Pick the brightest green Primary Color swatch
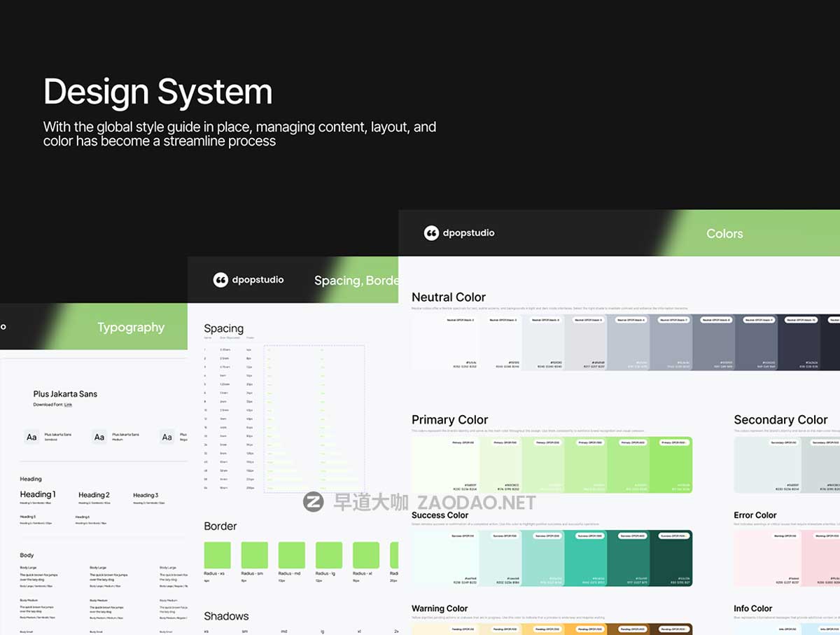840x635 pixels. point(671,465)
